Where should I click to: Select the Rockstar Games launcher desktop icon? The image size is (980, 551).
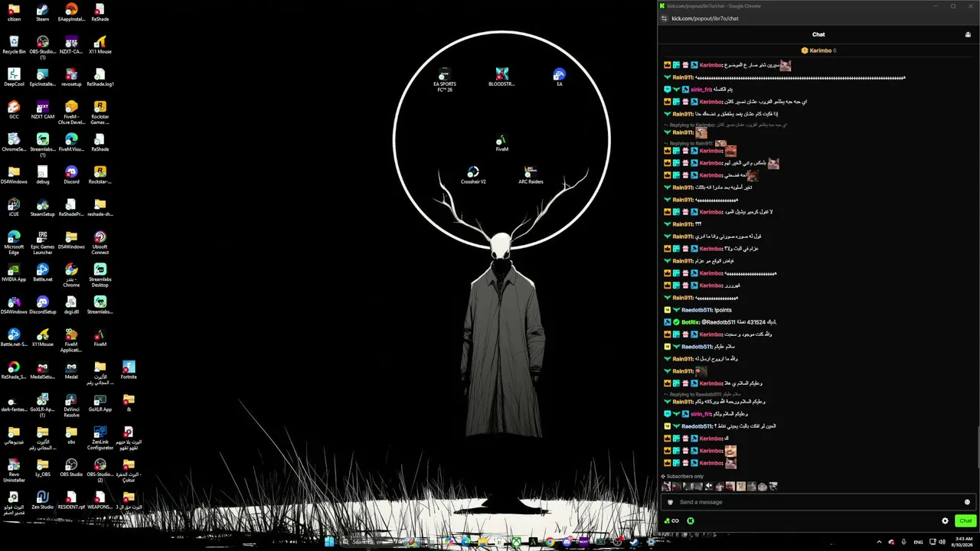(x=100, y=112)
